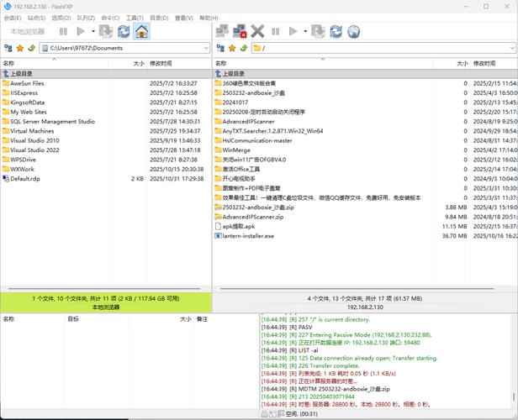Screen dimensions: 518x420
Task: Open dropdown arrow beside local play button
Action: pos(92,32)
